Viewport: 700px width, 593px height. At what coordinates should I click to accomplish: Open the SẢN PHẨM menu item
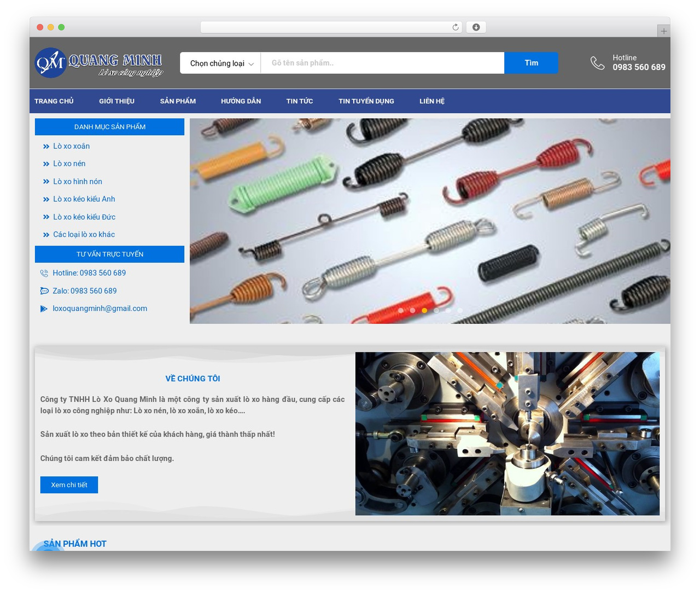(178, 101)
